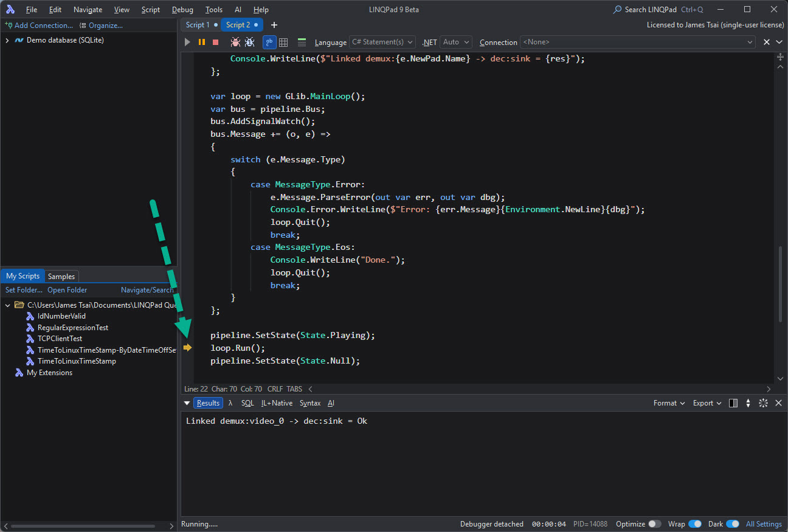
Task: Expand the chevron right of the Connection field
Action: coord(779,42)
